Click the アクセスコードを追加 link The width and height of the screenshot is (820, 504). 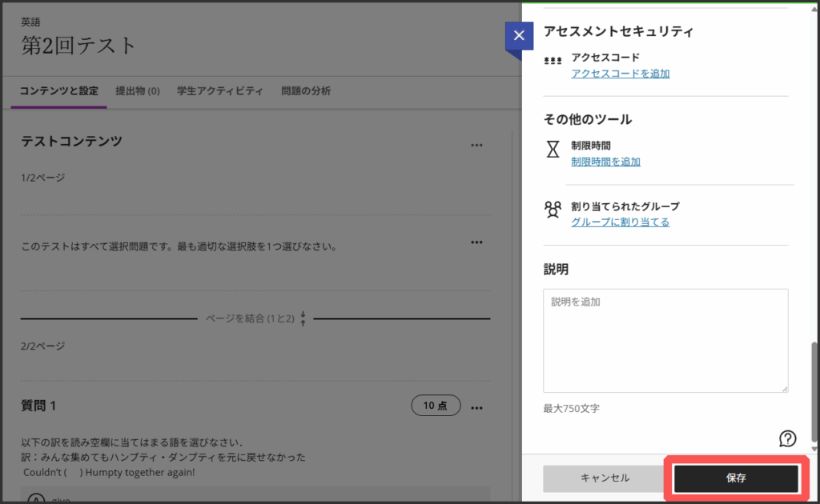(x=621, y=74)
